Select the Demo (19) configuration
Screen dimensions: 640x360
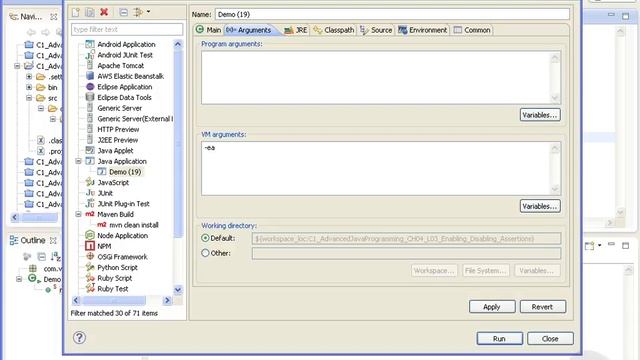click(x=125, y=172)
